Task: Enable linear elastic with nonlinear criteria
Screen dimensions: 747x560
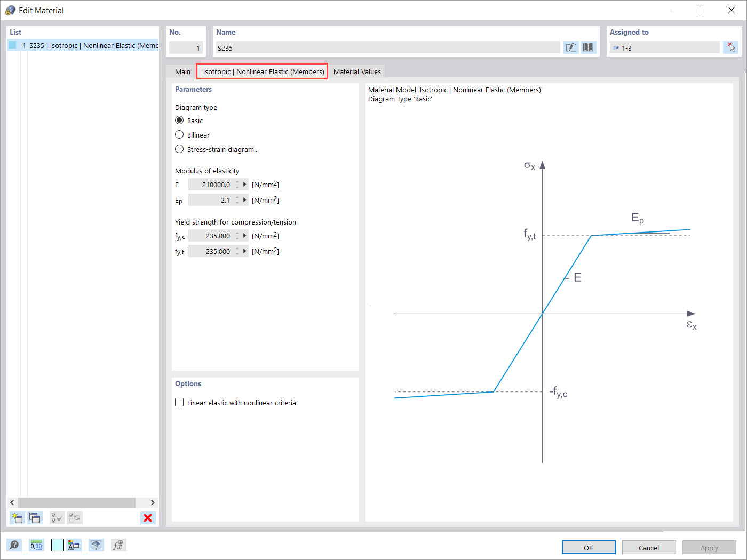Action: pyautogui.click(x=179, y=402)
